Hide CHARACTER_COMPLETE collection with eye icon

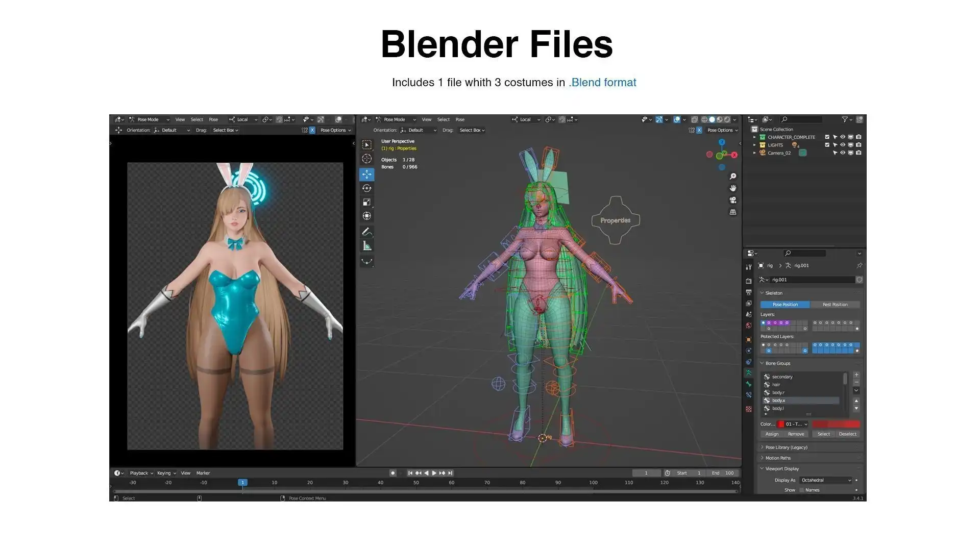[x=843, y=137]
